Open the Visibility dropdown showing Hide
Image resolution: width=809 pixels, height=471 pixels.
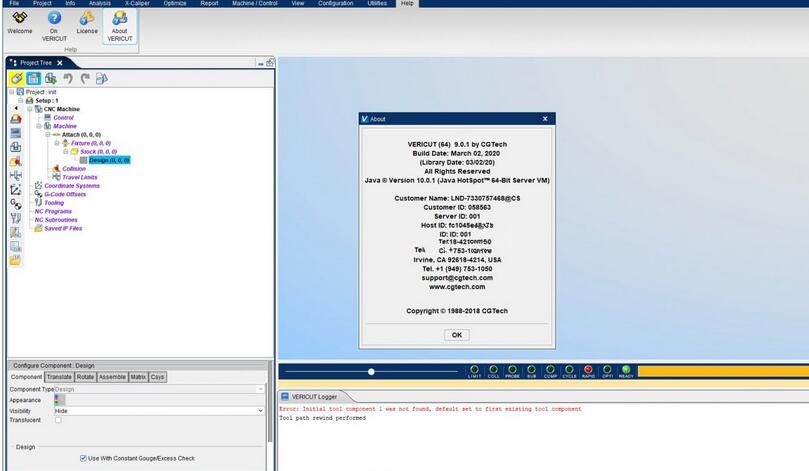tap(159, 411)
